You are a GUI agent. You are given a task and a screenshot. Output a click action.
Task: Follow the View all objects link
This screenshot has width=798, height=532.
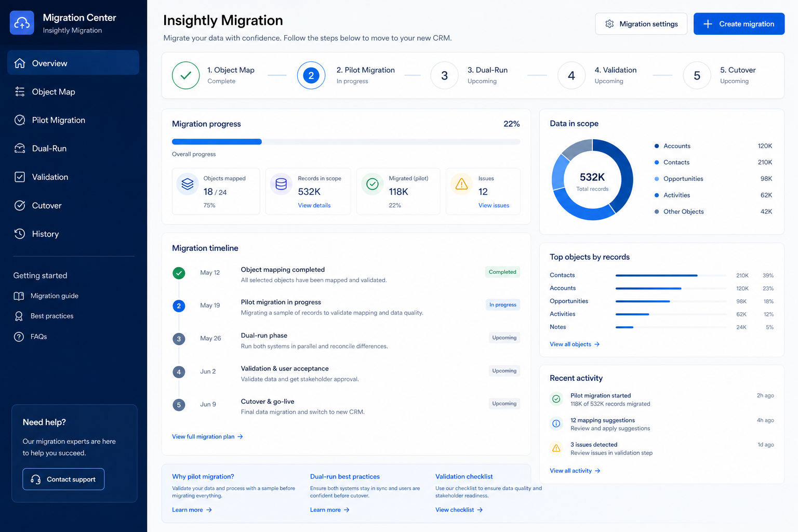coord(575,344)
